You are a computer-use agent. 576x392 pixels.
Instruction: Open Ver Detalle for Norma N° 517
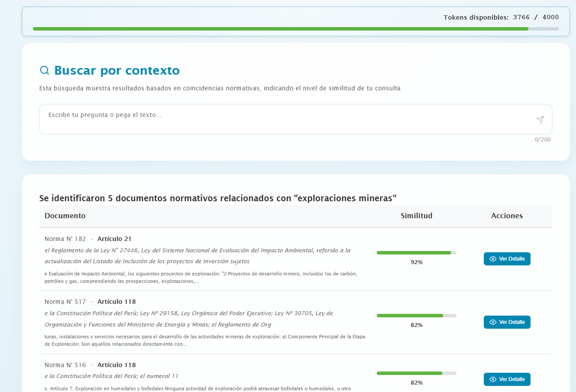[x=507, y=322]
